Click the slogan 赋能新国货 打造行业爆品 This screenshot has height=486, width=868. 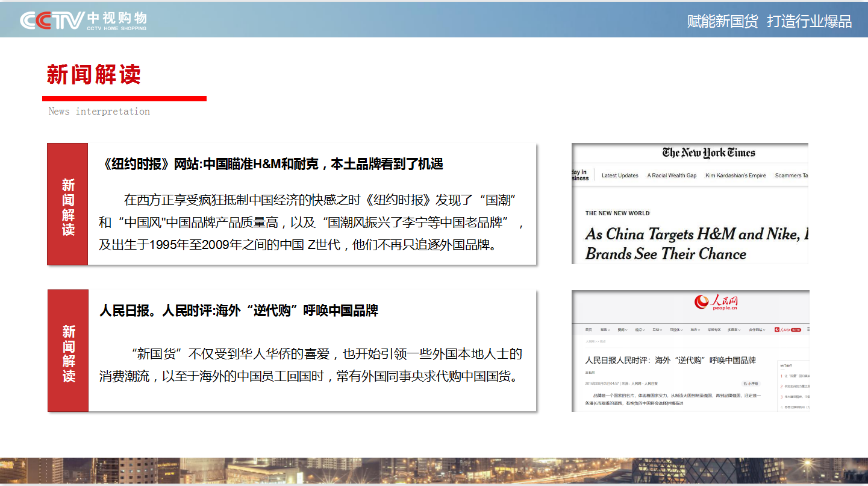coord(769,21)
